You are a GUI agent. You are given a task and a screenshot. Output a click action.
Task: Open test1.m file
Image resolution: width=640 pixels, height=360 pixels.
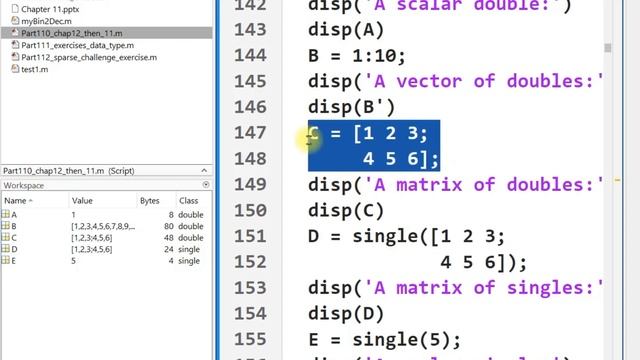[34, 69]
